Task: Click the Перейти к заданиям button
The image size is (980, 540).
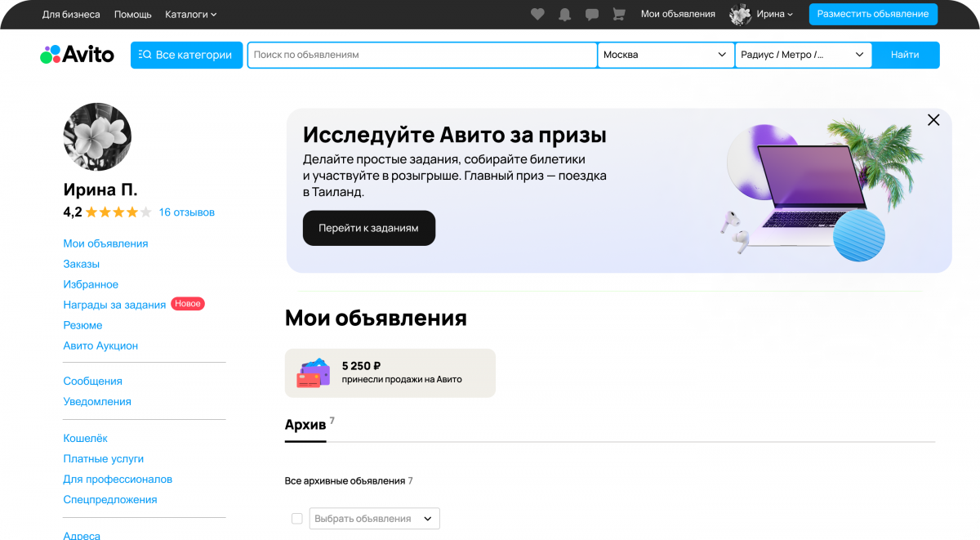Action: [368, 228]
